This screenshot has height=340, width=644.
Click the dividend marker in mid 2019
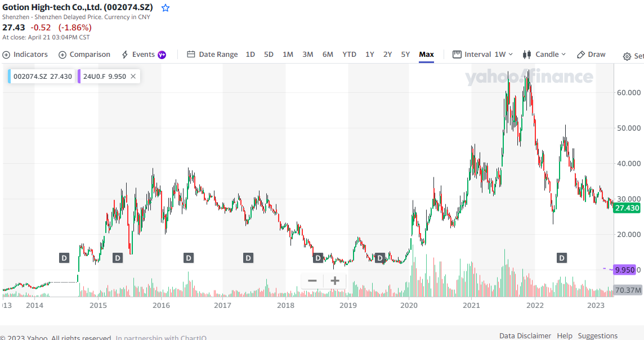pos(380,258)
